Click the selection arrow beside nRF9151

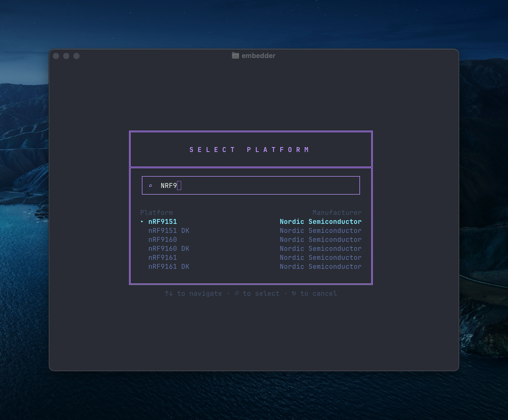point(142,221)
